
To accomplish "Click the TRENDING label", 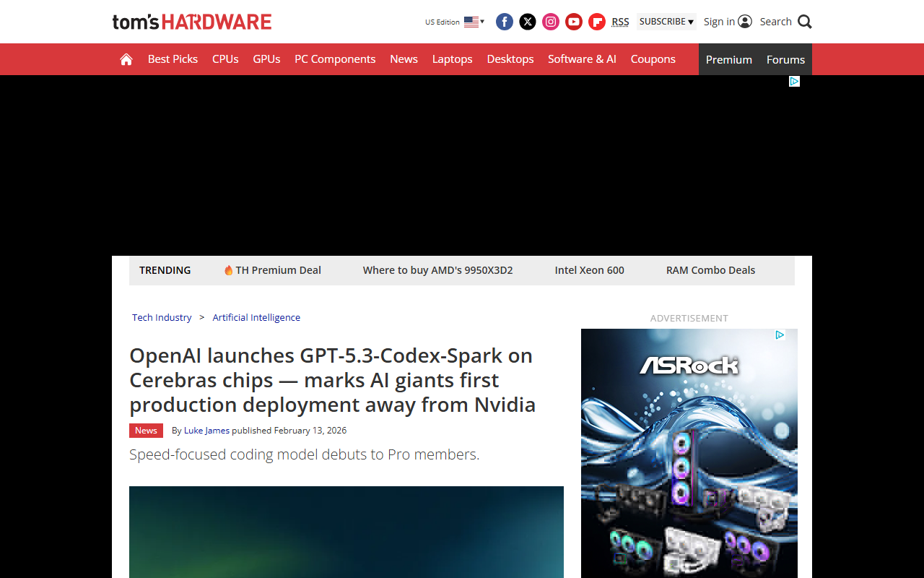I will 165,270.
